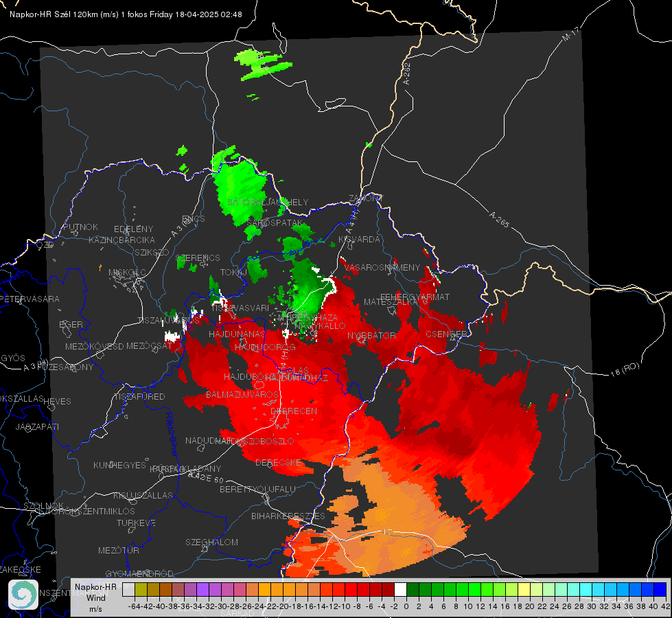Click the KISVÁRDA town label
Image resolution: width=672 pixels, height=618 pixels.
(359, 240)
